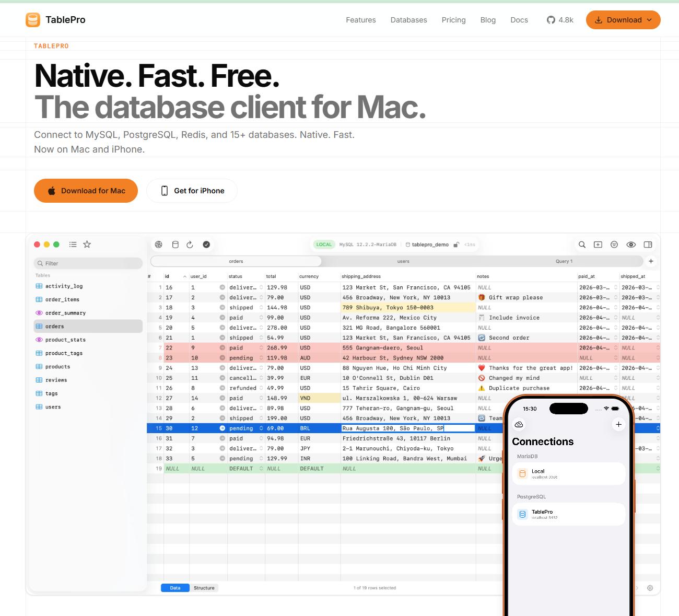Screen dimensions: 679x616
Task: Open the Download dropdown in the header
Action: pos(623,20)
